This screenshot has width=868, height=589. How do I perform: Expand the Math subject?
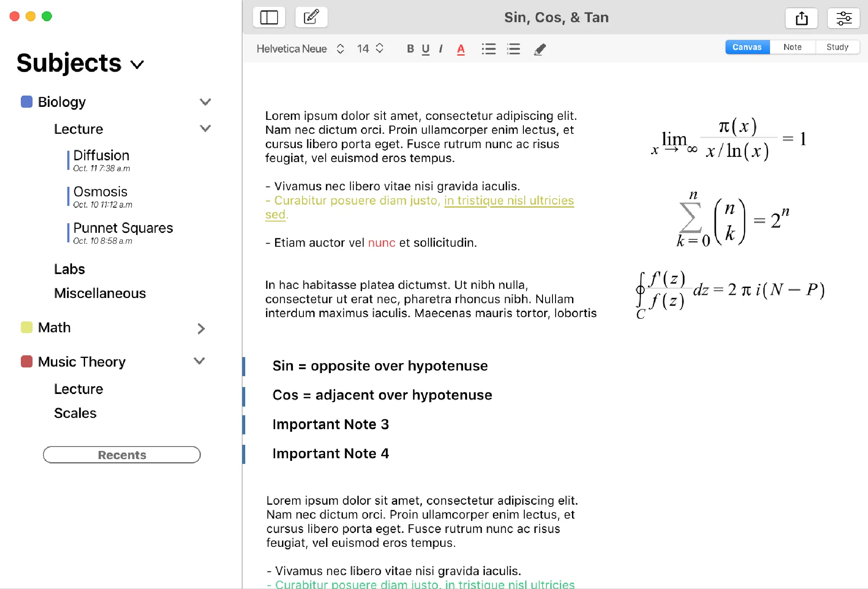[x=201, y=328]
